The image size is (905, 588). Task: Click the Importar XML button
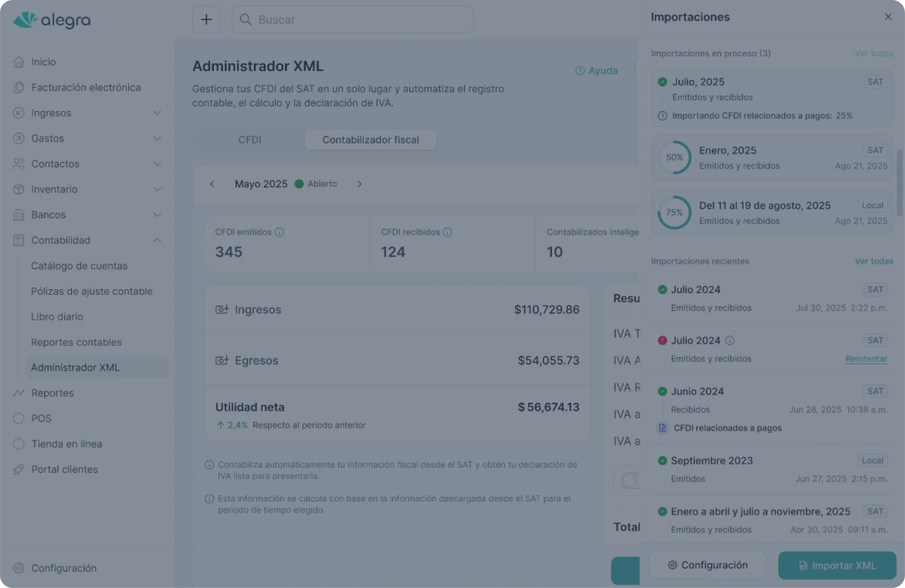(x=836, y=565)
